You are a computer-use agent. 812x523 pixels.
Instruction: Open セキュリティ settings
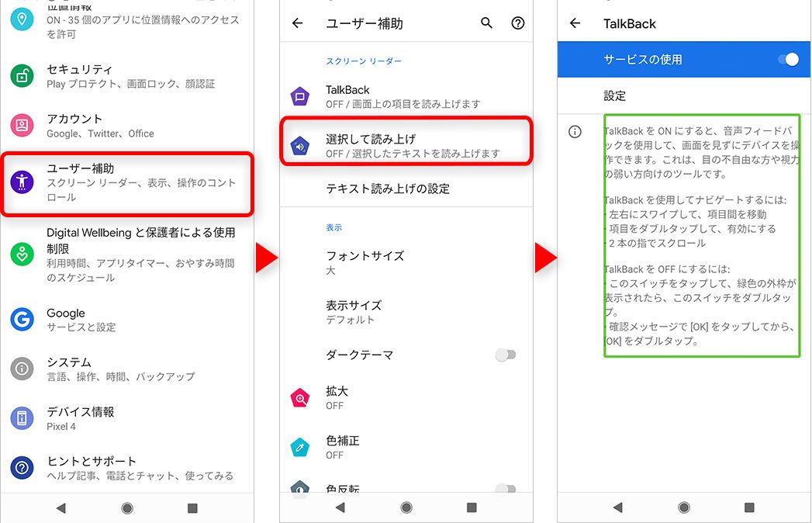127,76
